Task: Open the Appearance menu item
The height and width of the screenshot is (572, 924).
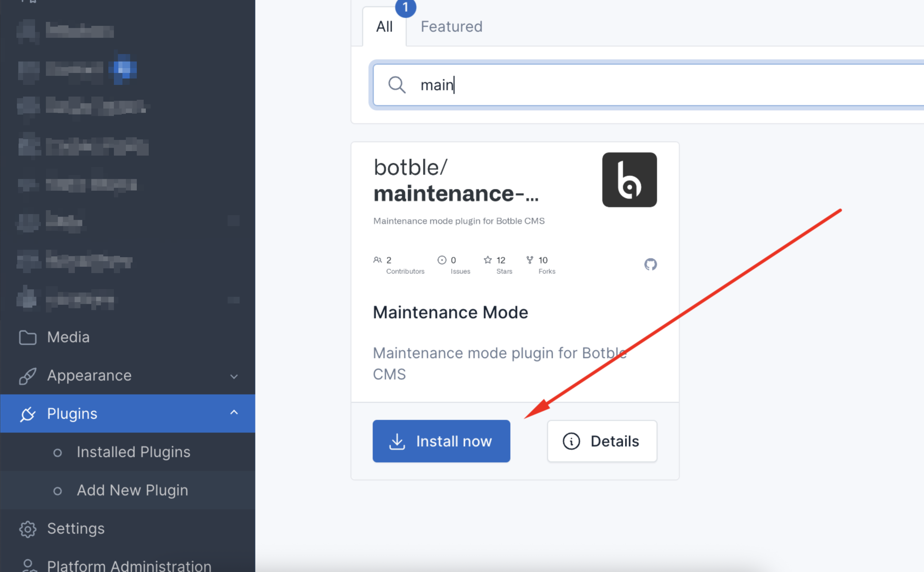Action: click(x=127, y=376)
